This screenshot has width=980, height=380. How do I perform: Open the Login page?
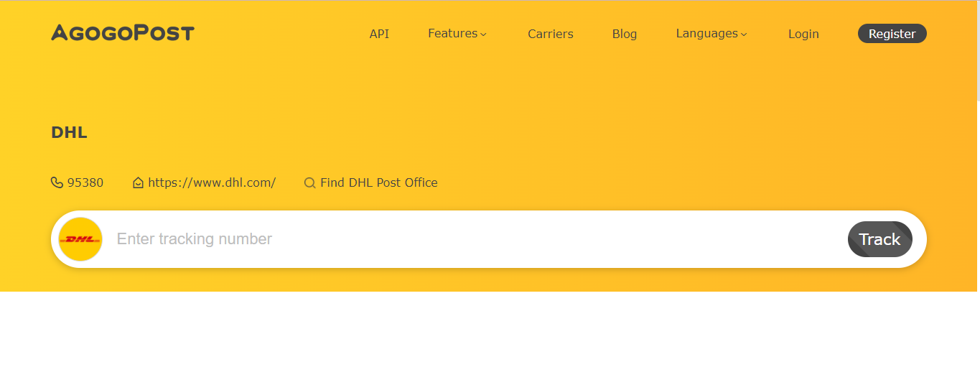coord(803,34)
